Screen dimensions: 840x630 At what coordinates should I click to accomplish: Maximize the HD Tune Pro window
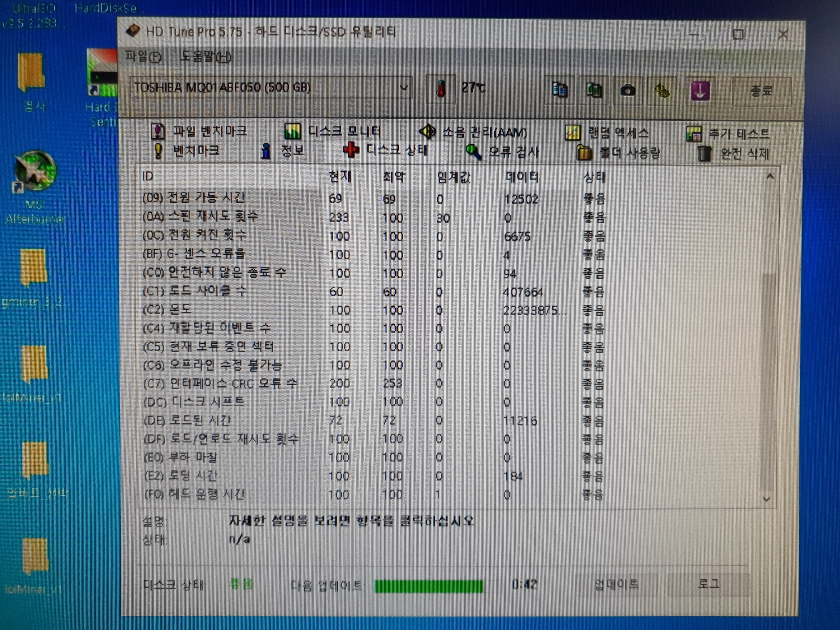738,35
